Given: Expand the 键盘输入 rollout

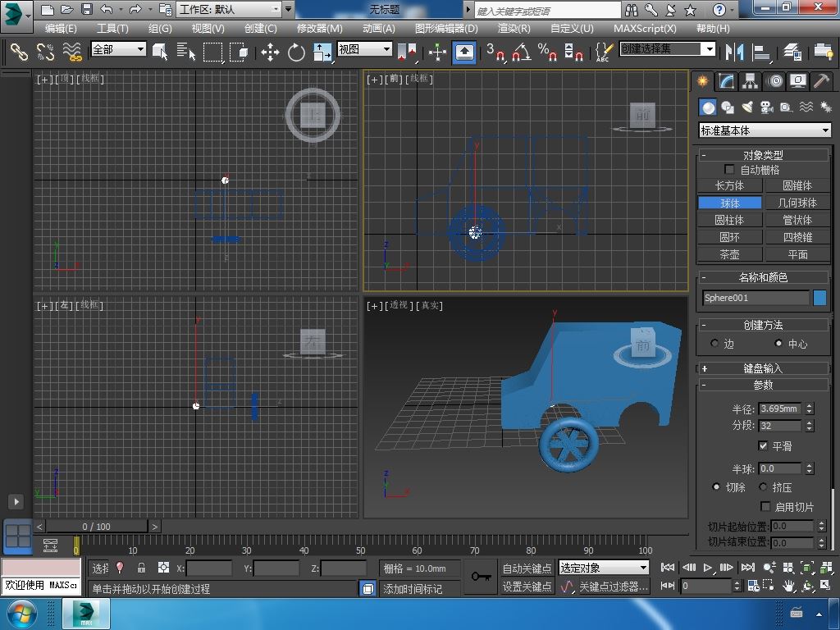Looking at the screenshot, I should coord(763,368).
